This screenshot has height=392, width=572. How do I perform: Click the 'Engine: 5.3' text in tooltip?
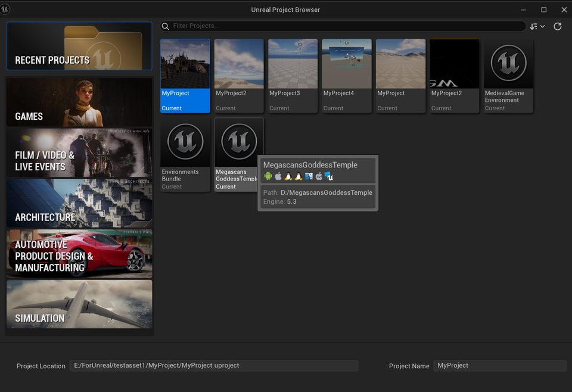pyautogui.click(x=280, y=201)
